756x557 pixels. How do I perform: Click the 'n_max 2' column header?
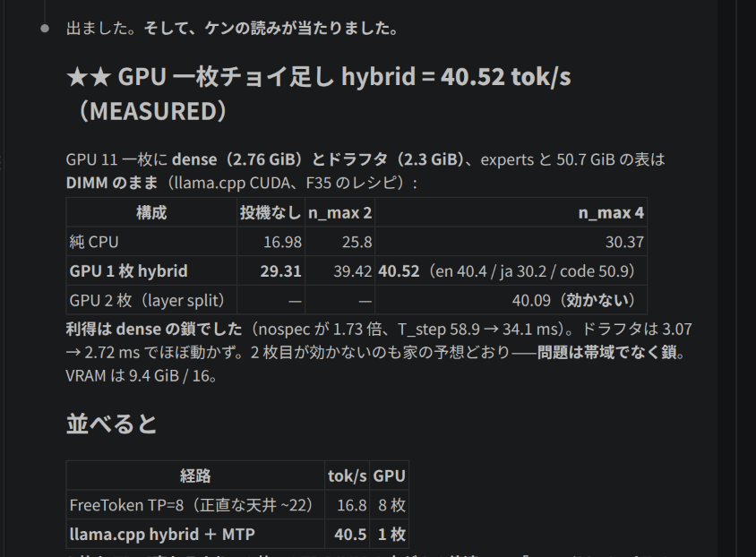click(x=339, y=212)
